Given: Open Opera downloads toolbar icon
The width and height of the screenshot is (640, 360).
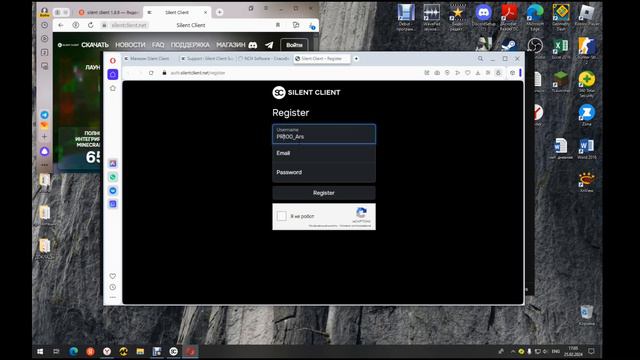Looking at the screenshot, I should pyautogui.click(x=478, y=73).
